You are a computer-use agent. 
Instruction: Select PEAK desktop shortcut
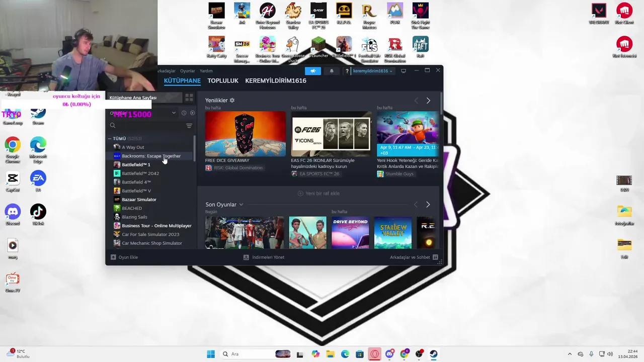pos(395,15)
